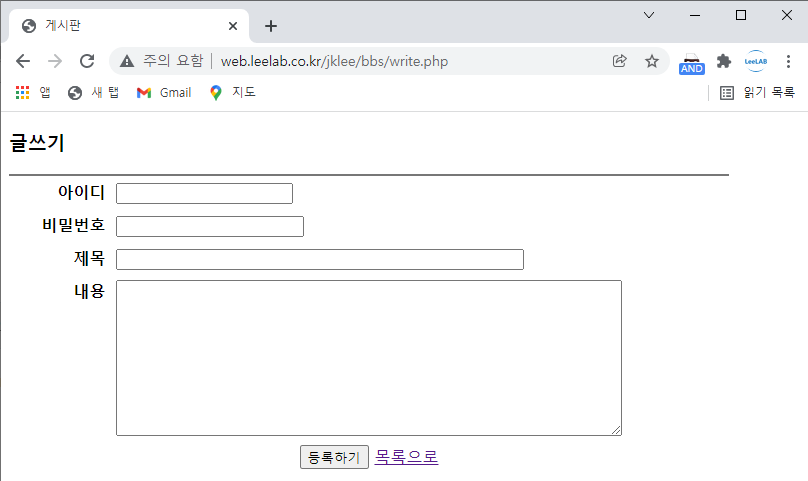Click the share page icon in address bar
Viewport: 808px width, 481px height.
coord(620,61)
